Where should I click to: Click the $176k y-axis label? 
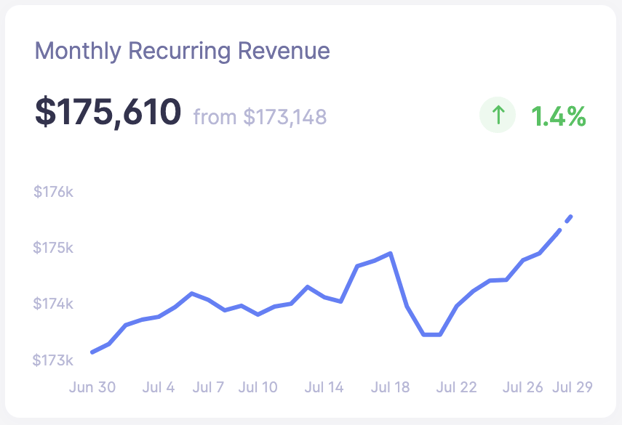tap(54, 192)
